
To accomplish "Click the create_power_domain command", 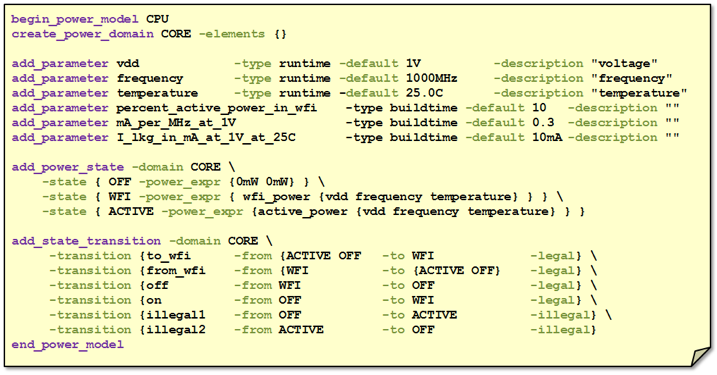I will [83, 34].
